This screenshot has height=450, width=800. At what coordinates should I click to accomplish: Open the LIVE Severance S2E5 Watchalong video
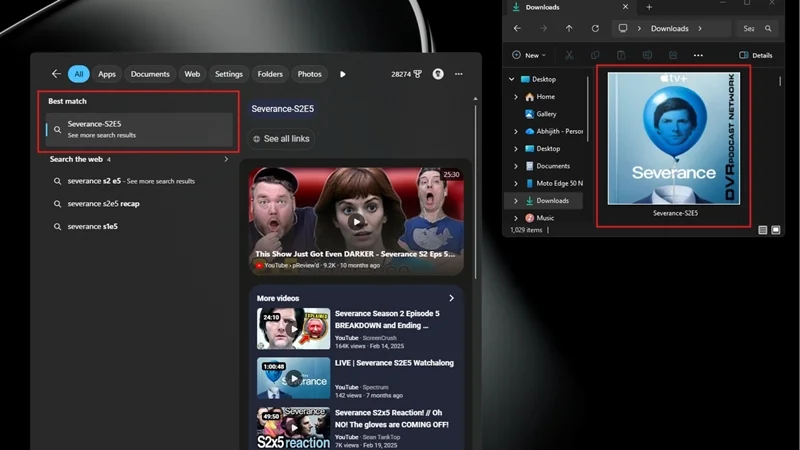356,378
